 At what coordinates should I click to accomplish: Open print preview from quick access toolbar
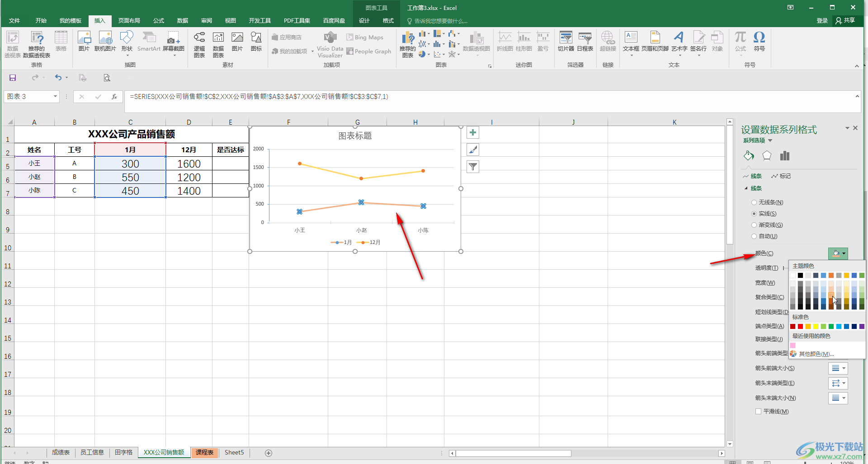107,78
